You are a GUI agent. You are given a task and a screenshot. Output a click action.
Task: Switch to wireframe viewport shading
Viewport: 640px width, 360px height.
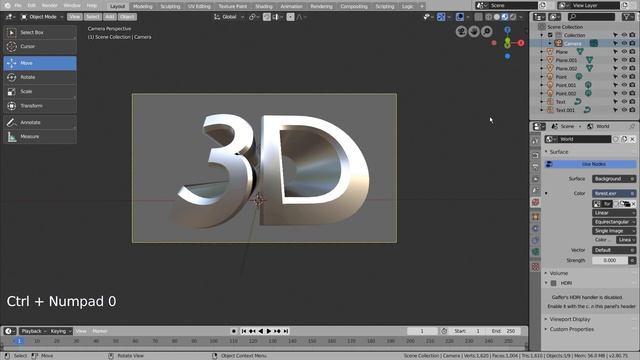(x=489, y=17)
